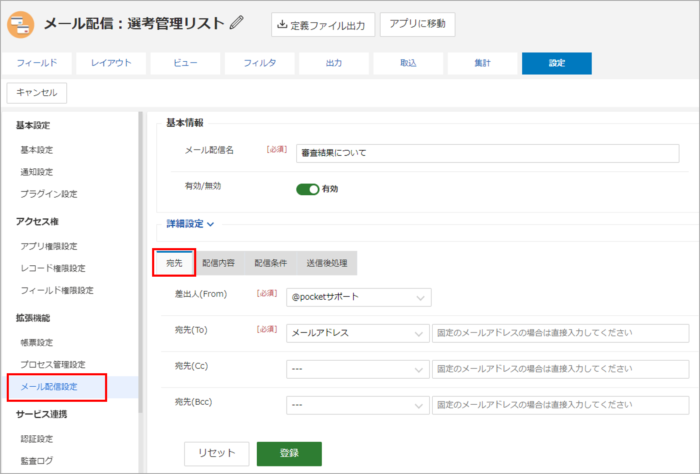700x474 pixels.
Task: Expand the 詳細設定 section
Action: coord(190,224)
